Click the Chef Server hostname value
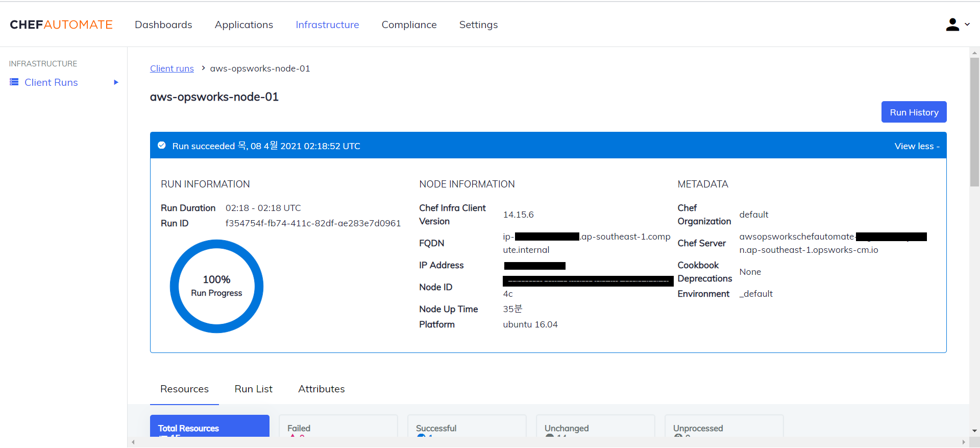This screenshot has width=980, height=448. point(833,243)
